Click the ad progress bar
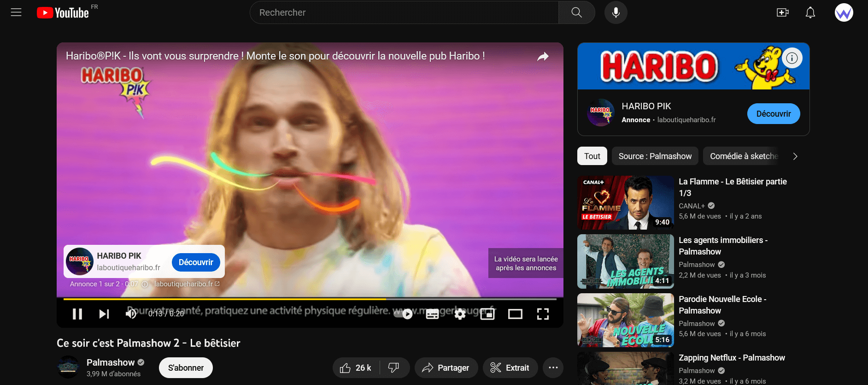This screenshot has height=385, width=868. click(310, 299)
